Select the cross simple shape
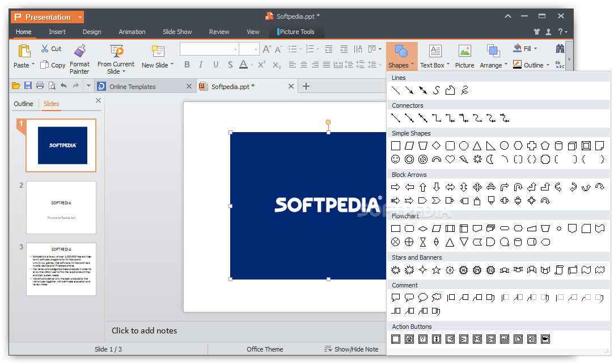 click(x=531, y=146)
